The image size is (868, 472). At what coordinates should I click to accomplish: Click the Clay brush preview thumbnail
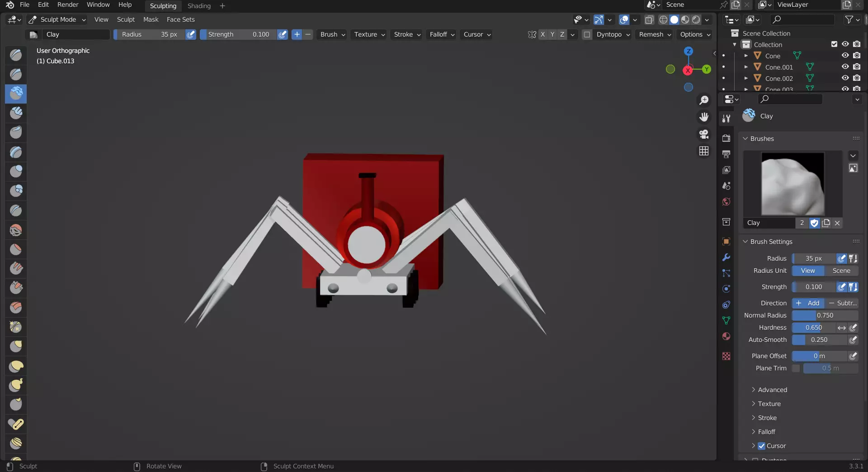[x=793, y=184]
